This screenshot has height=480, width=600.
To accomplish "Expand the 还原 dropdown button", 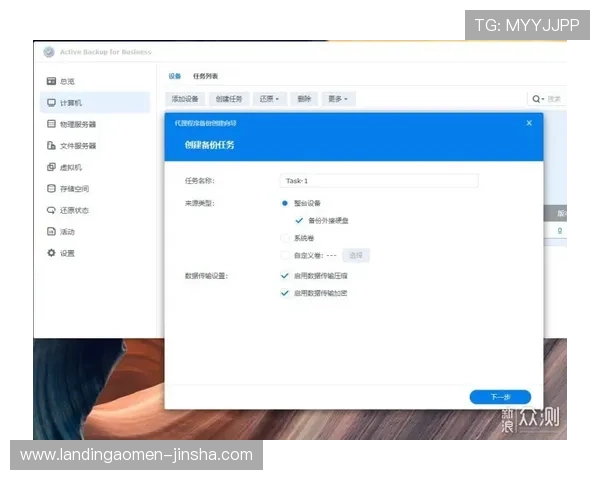I will (269, 99).
